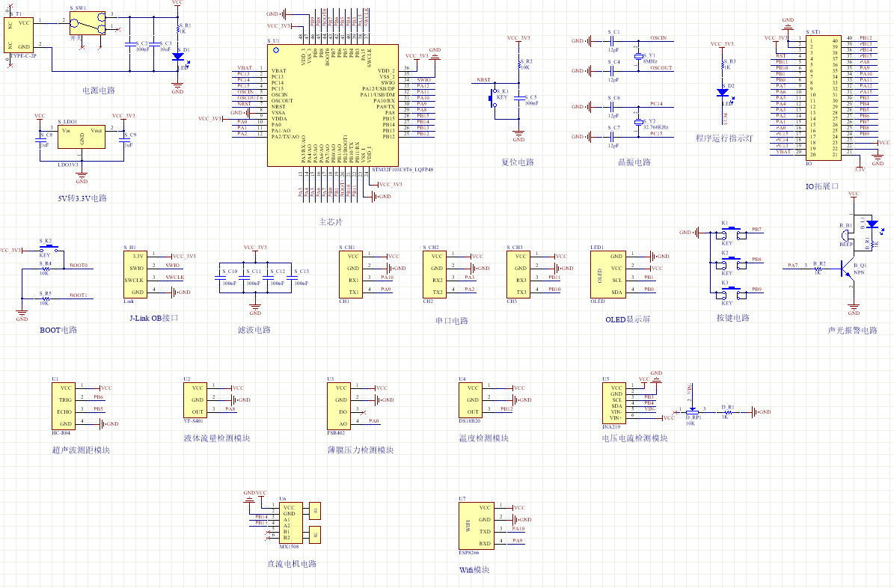Click the NPN transistor B_Q1 symbol
Viewport: 894px width, 588px height.
[x=849, y=269]
